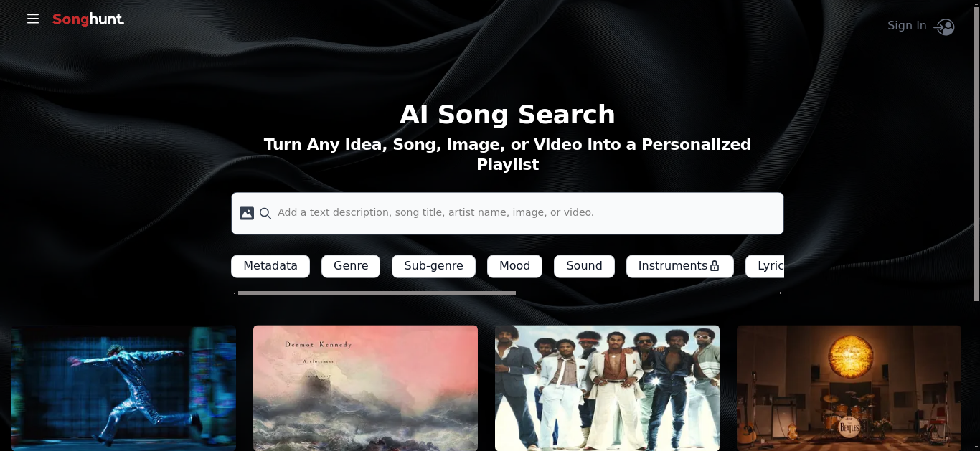This screenshot has width=980, height=451.
Task: Focus the song description search field
Action: [x=507, y=213]
